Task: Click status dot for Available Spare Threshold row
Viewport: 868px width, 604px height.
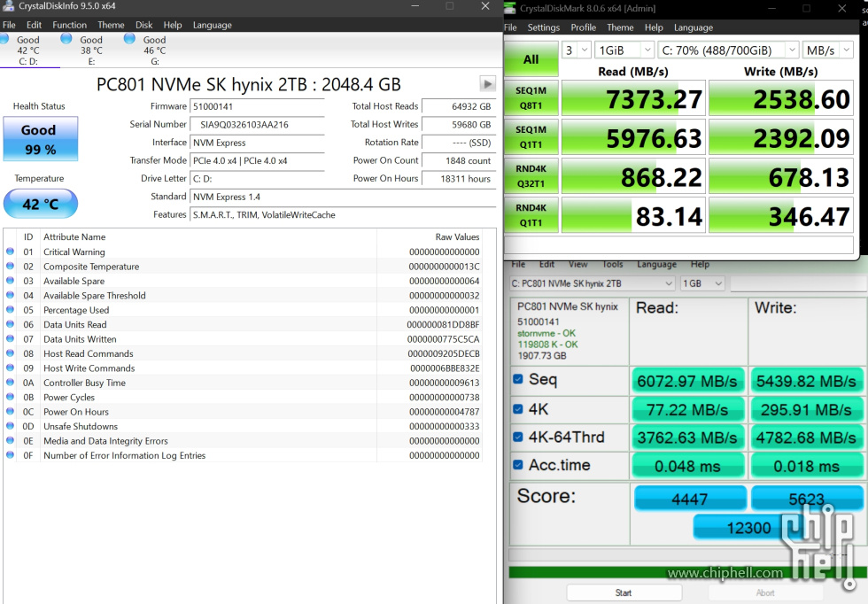Action: [x=10, y=295]
